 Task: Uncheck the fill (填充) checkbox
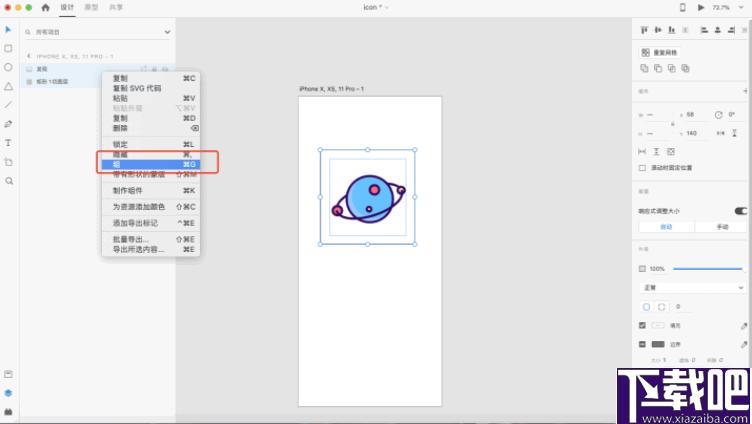click(642, 325)
